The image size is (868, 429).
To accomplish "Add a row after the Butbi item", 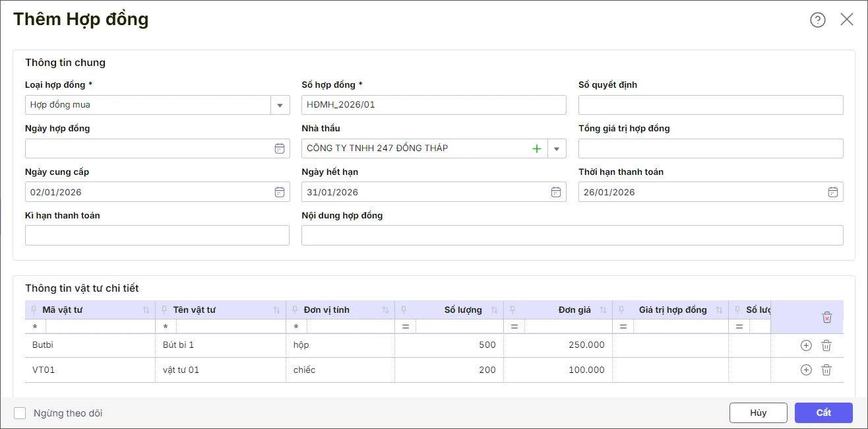I will coord(805,345).
